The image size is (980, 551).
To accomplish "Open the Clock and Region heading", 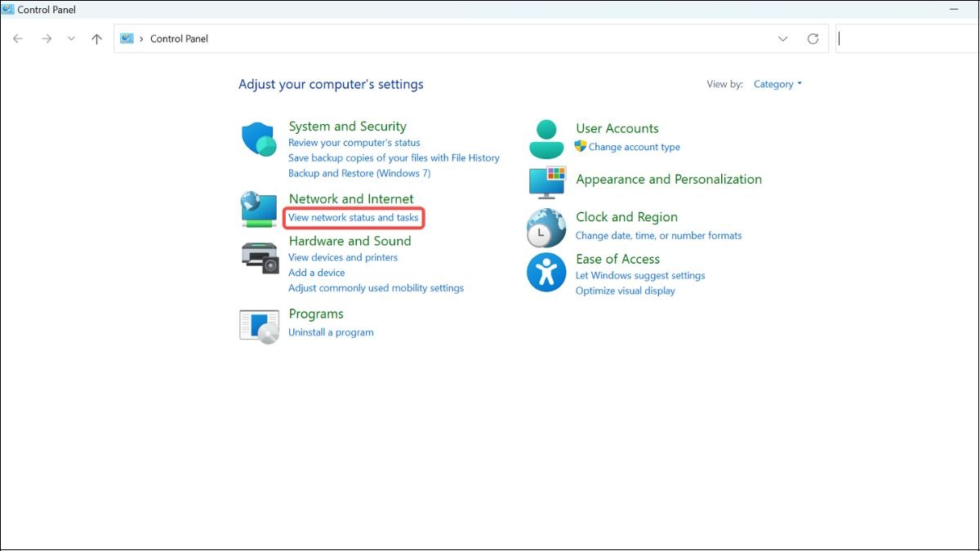I will tap(626, 217).
